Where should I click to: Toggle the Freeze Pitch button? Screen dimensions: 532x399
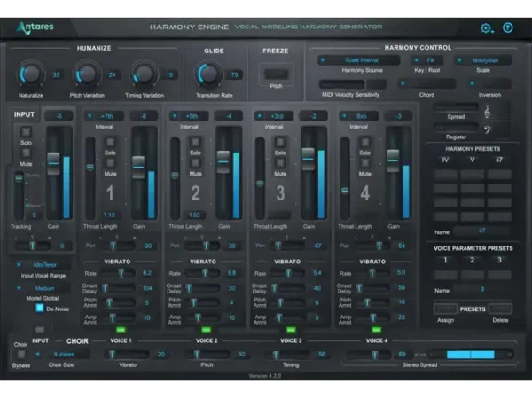276,74
